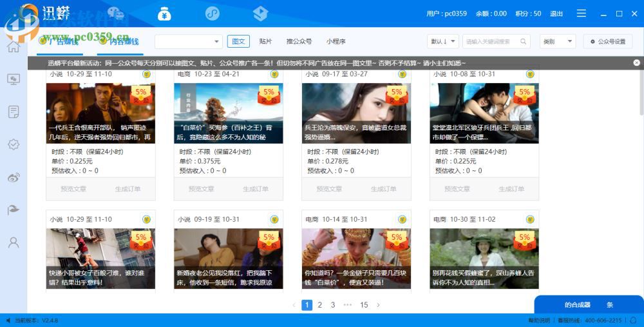This screenshot has height=327, width=644.
Task: Open 公众号设置 settings button
Action: (x=608, y=41)
